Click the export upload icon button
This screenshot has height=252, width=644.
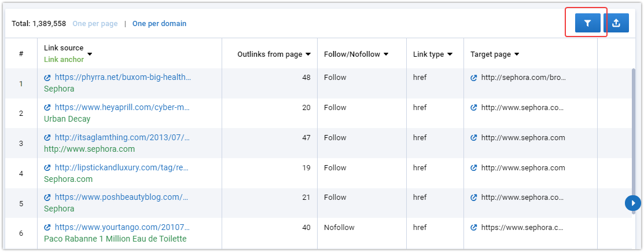[616, 23]
